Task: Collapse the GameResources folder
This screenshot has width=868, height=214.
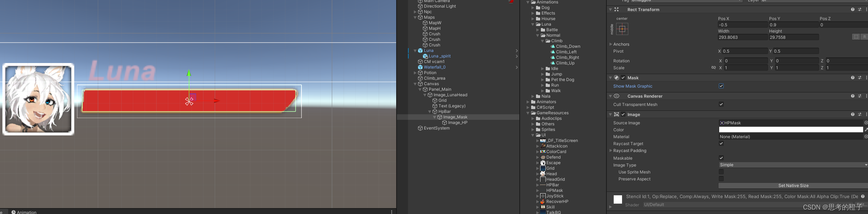Action: tap(528, 113)
